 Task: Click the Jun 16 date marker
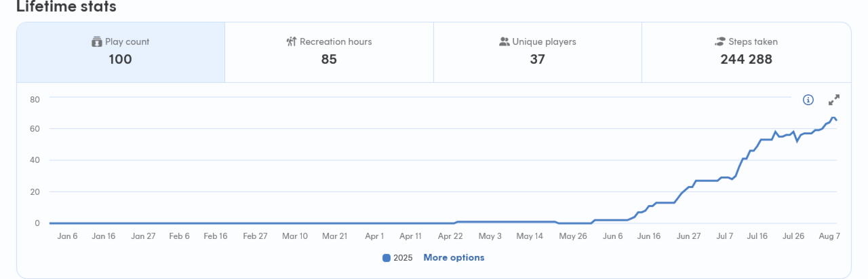tap(649, 236)
